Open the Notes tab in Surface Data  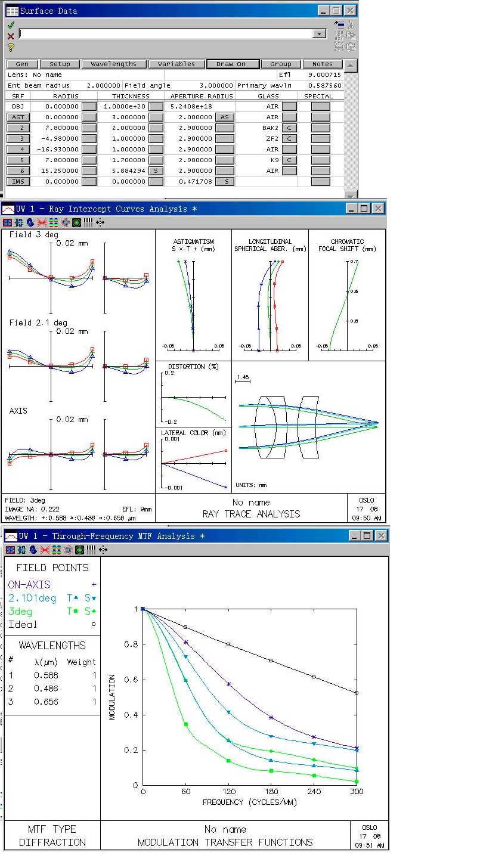(323, 64)
